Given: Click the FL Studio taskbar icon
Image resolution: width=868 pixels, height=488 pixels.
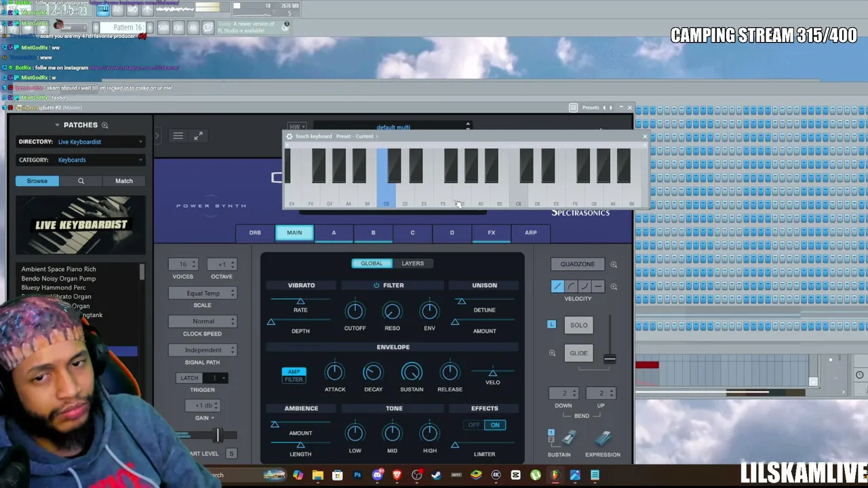Looking at the screenshot, I should pyautogui.click(x=555, y=475).
